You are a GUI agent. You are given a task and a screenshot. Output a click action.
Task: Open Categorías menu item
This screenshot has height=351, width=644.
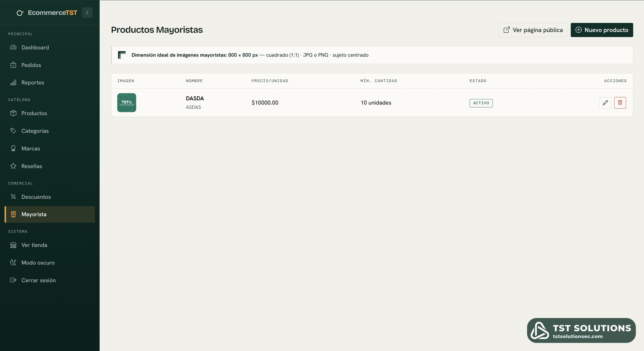coord(50,131)
